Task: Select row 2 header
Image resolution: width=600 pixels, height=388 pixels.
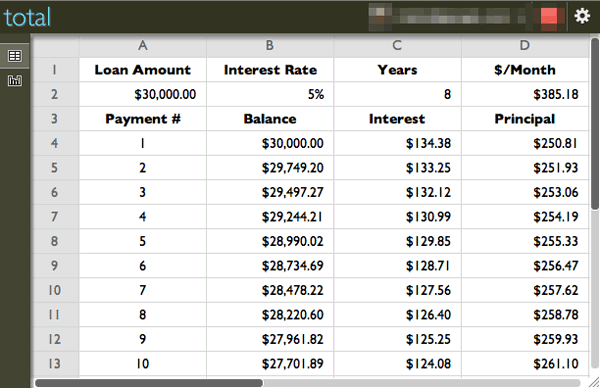Action: 55,94
